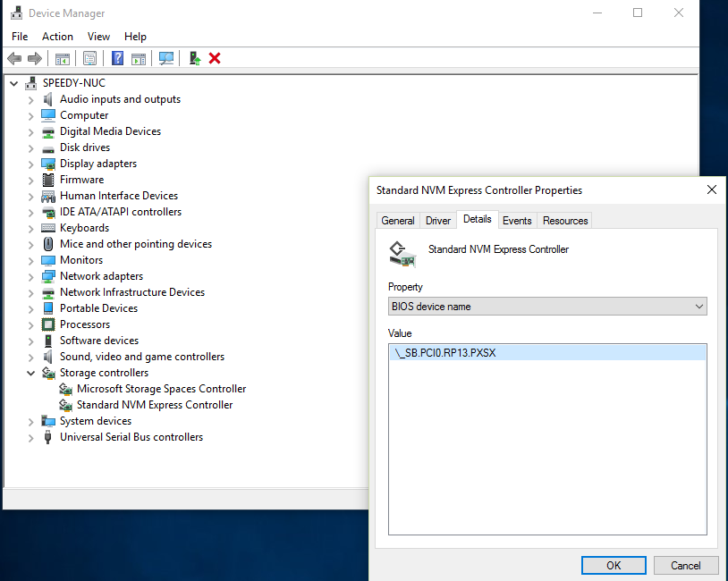This screenshot has width=728, height=581.
Task: Select the \_SB.PCI0.RP13.PXSX value row
Action: pyautogui.click(x=547, y=353)
